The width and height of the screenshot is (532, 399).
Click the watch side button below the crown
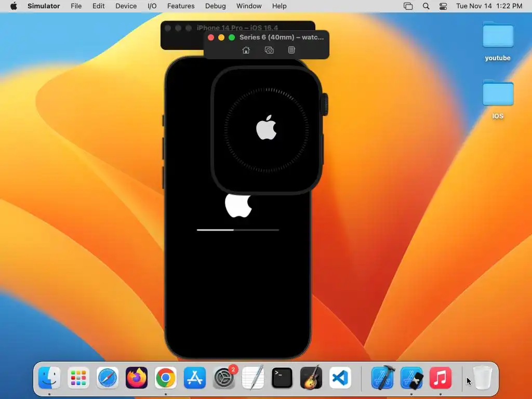tap(322, 150)
